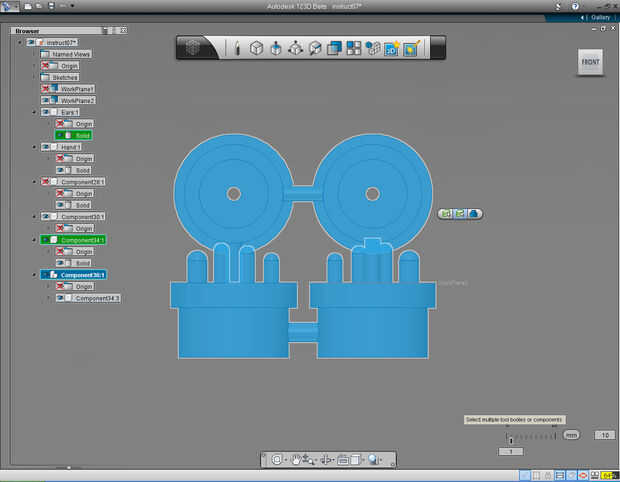Click the visual style box icon in the navigation bar
Viewport: 620px width, 482px height.
(x=355, y=460)
